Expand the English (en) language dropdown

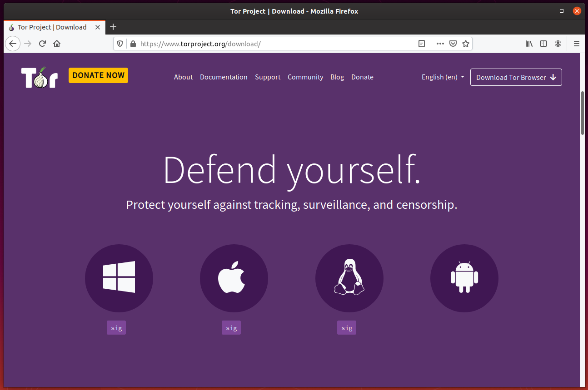tap(443, 77)
